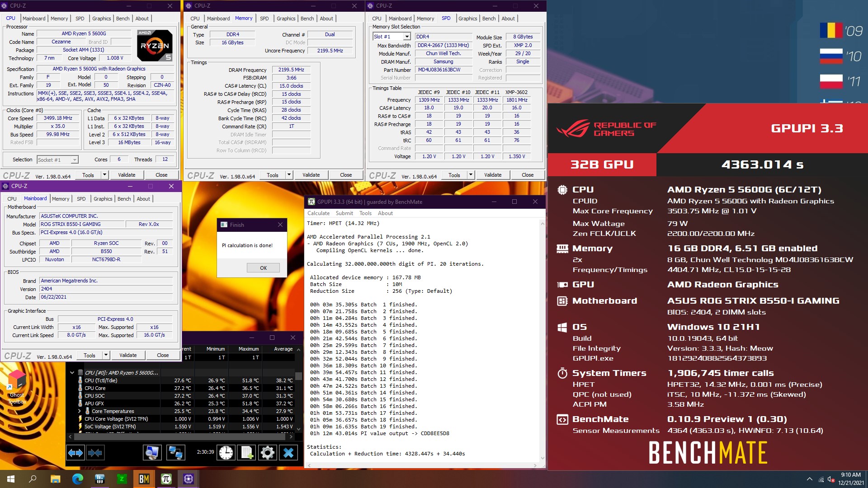Open HWiNFO sensor monitor magnifier icon
Image resolution: width=868 pixels, height=488 pixels.
[152, 452]
